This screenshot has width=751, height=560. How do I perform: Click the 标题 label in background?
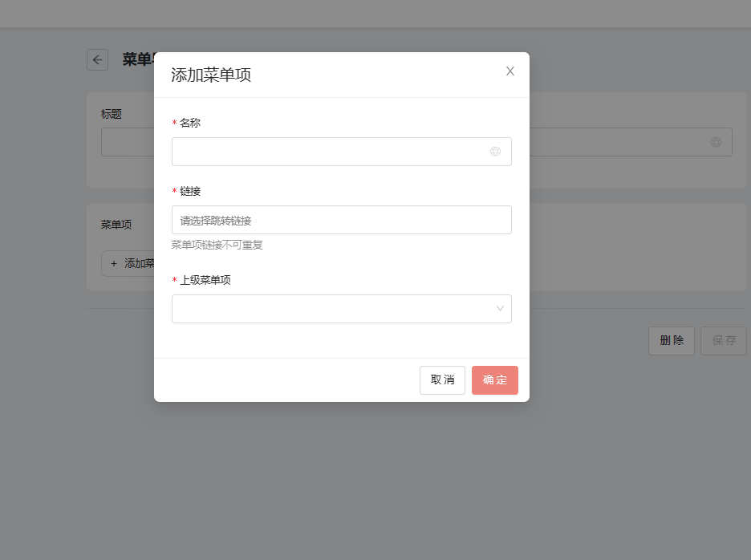click(x=111, y=114)
